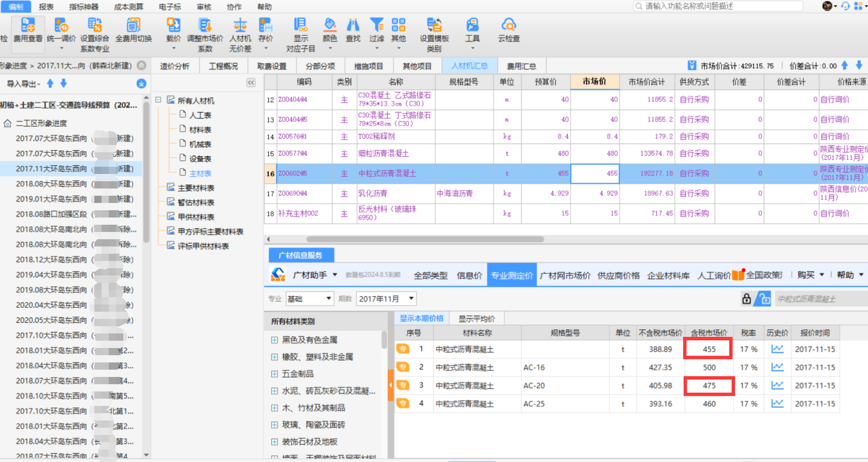Click the blue up arrow next to 价差合计

[845, 65]
